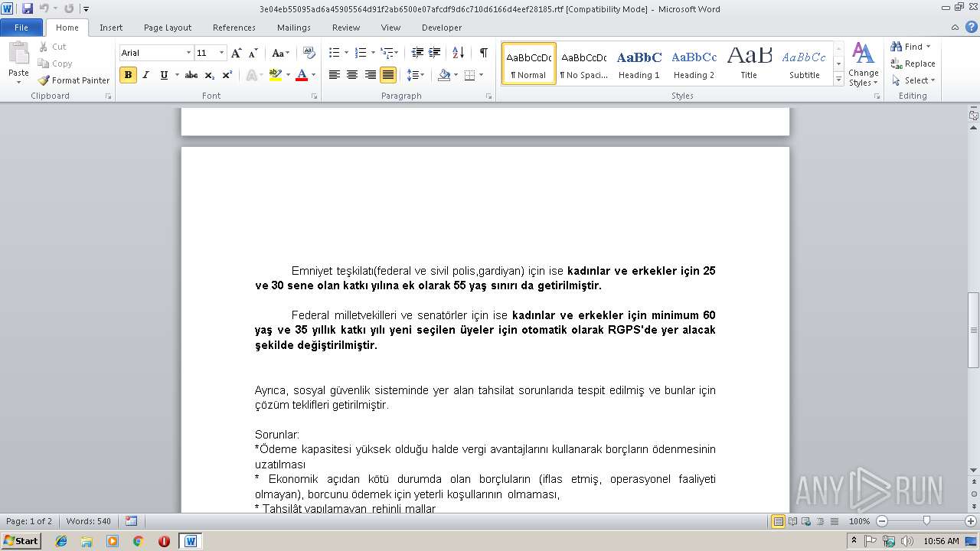Image resolution: width=980 pixels, height=551 pixels.
Task: Grow font size
Action: [x=237, y=53]
